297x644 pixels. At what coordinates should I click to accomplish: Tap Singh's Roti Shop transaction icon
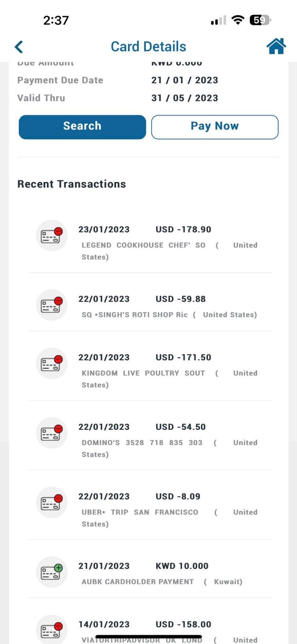click(52, 305)
